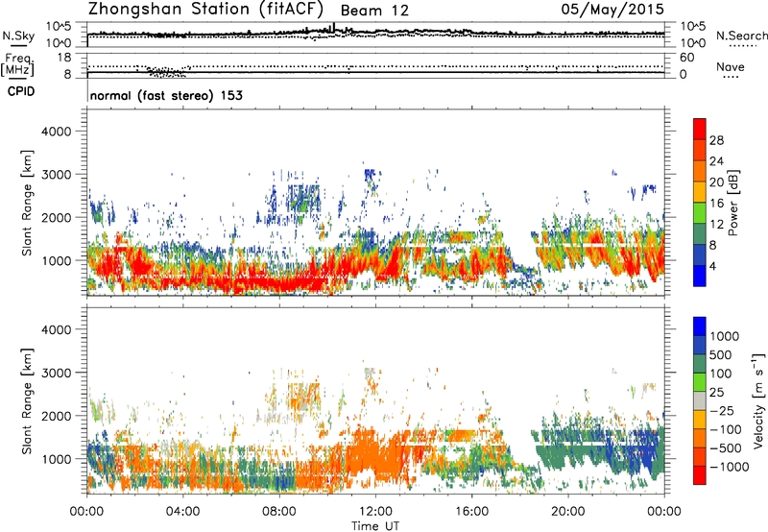Click the 'Time UT' axis label
The image size is (768, 532).
(x=375, y=525)
